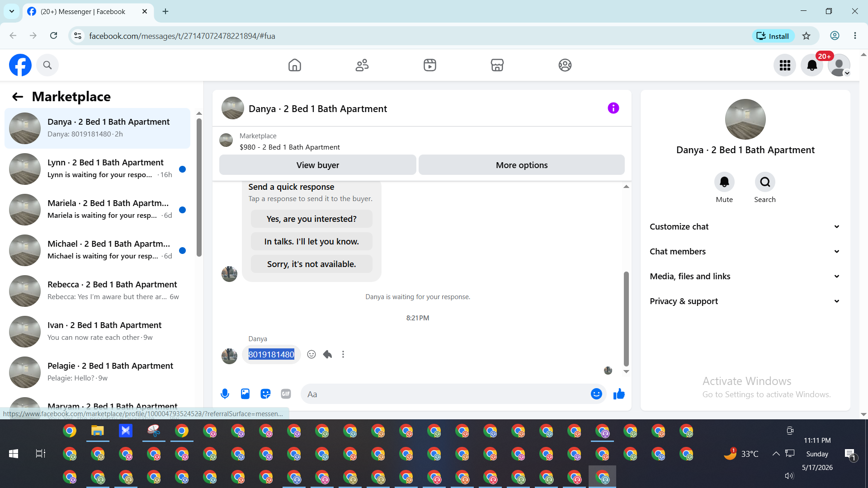The width and height of the screenshot is (868, 488).
Task: Open the Friends icon in top navigation
Action: pyautogui.click(x=362, y=65)
